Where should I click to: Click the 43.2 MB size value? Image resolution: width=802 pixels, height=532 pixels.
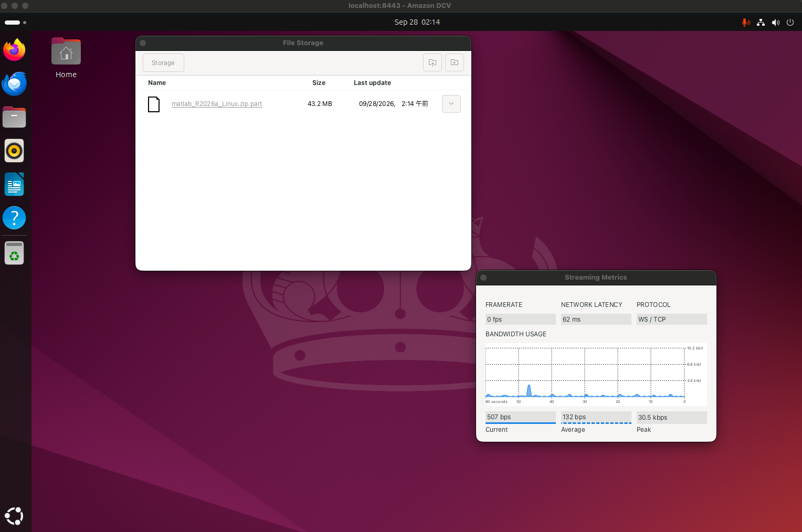(320, 104)
